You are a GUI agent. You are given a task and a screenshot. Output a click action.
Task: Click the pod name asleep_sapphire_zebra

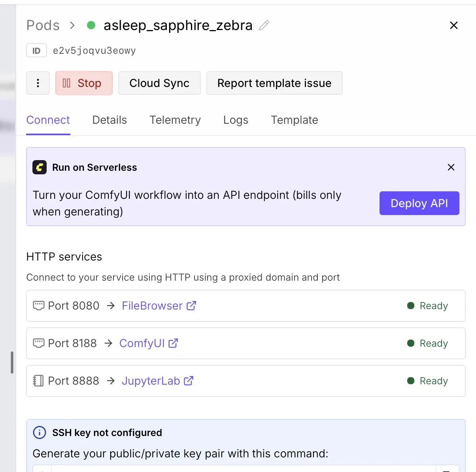click(x=178, y=25)
